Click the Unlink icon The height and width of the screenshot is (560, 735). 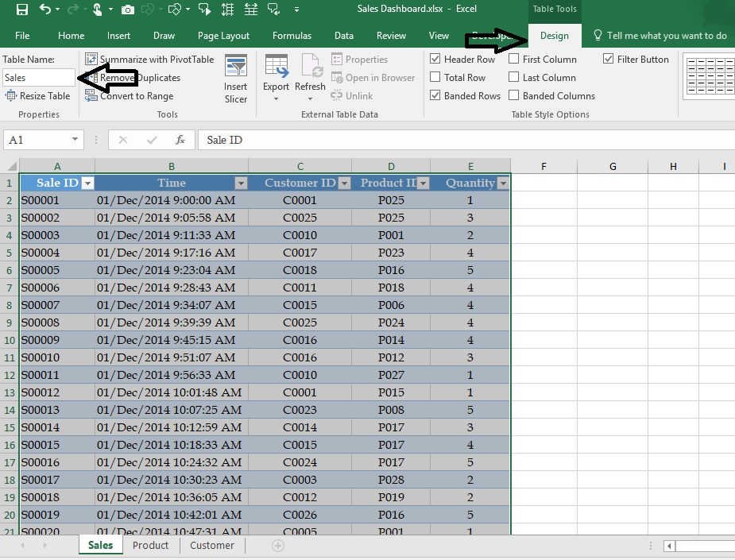(337, 95)
